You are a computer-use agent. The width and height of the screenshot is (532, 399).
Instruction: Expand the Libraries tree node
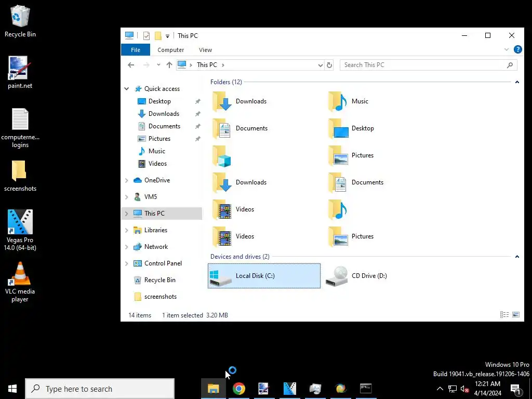(127, 230)
